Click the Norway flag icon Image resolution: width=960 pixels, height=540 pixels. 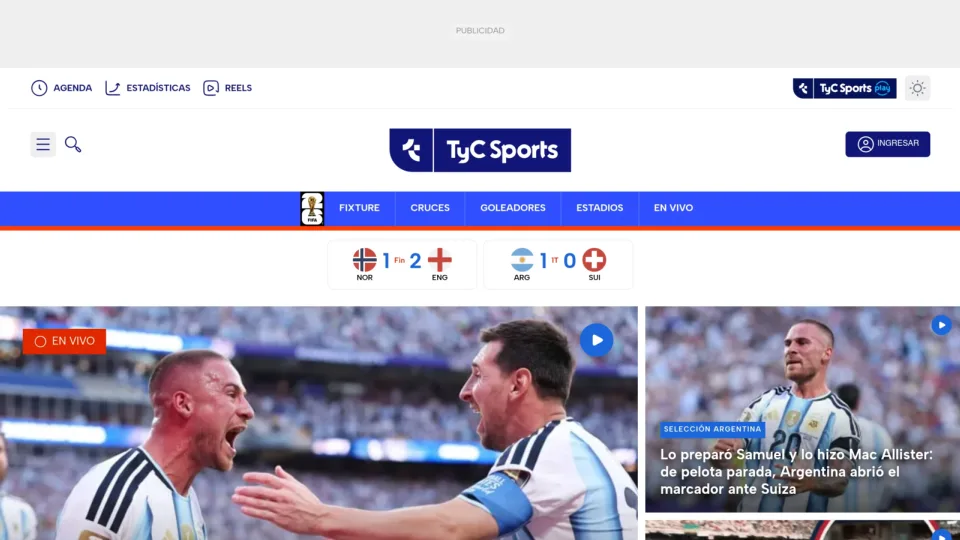pyautogui.click(x=364, y=260)
